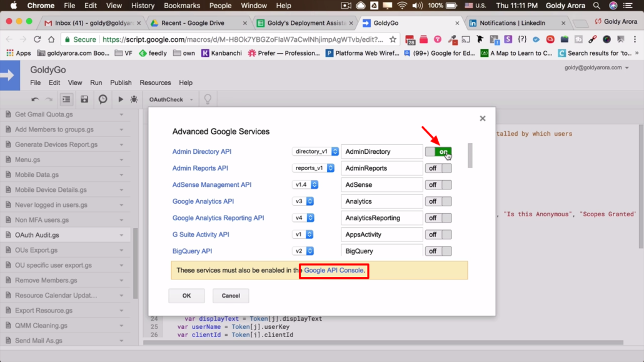
Task: Save the script with the floppy icon
Action: [x=84, y=99]
